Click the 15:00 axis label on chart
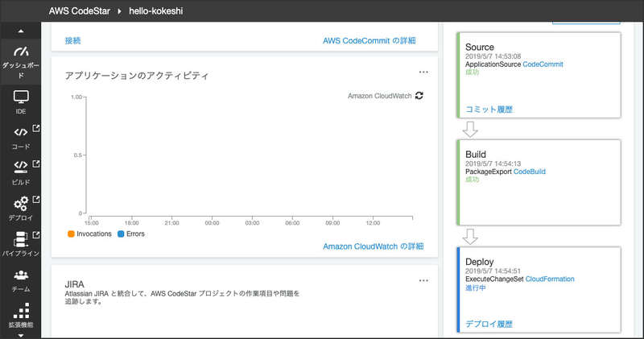This screenshot has height=339, width=644. pyautogui.click(x=92, y=223)
